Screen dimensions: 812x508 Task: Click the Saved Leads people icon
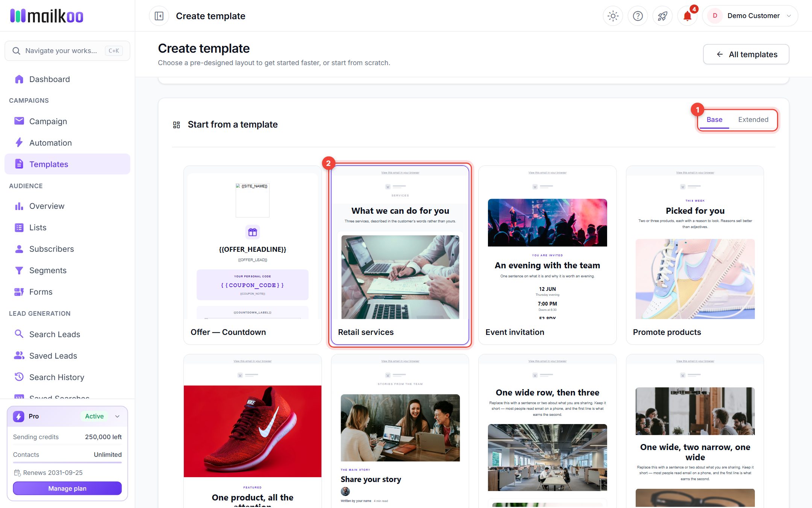[x=19, y=356]
